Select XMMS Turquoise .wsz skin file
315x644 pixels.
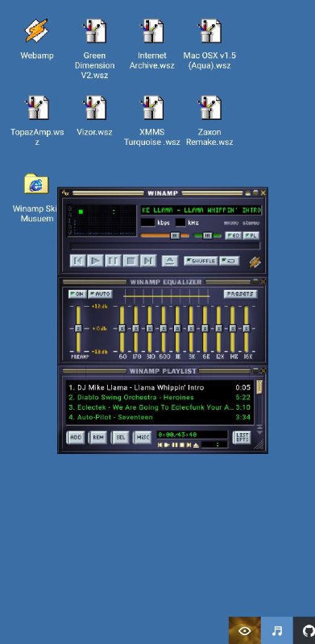(151, 121)
